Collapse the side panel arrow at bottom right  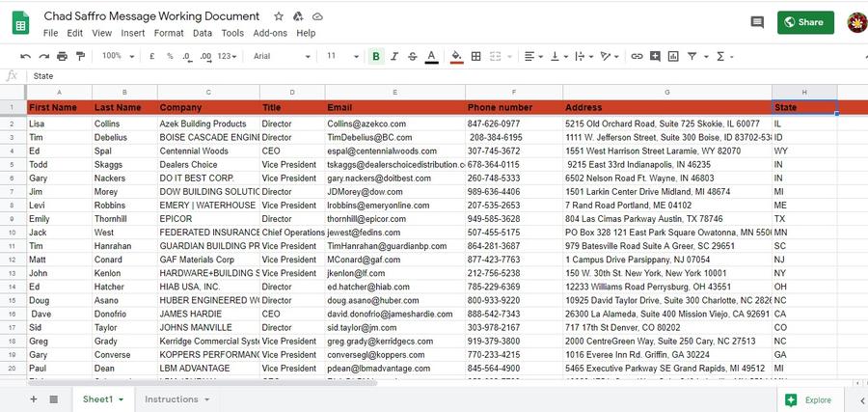pos(863,399)
